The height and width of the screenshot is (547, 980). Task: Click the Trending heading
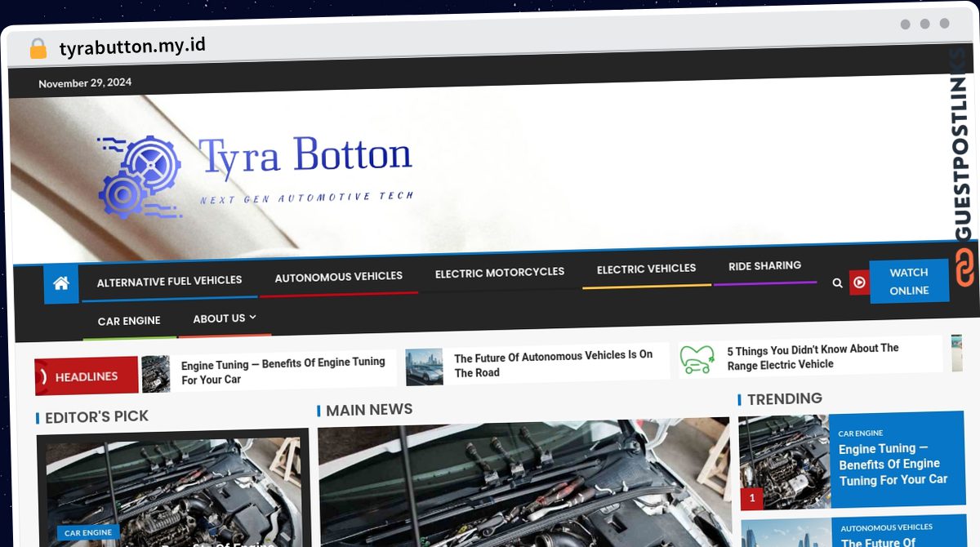[785, 398]
